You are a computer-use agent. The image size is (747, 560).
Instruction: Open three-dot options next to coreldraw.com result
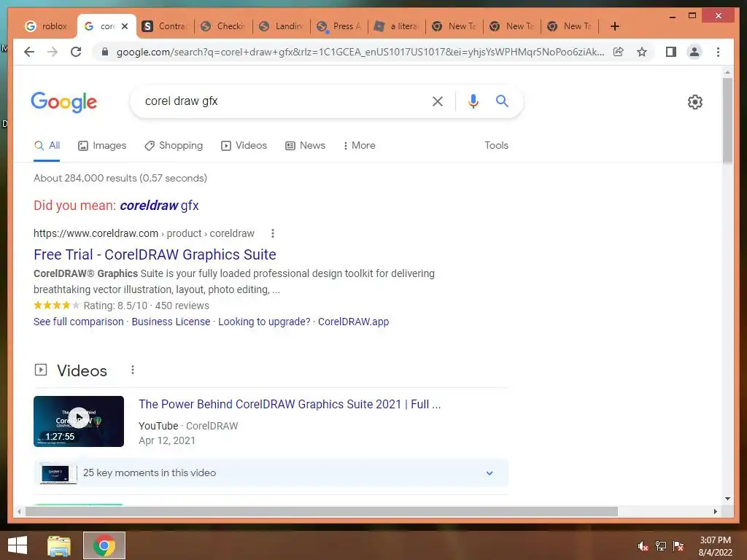click(x=273, y=233)
